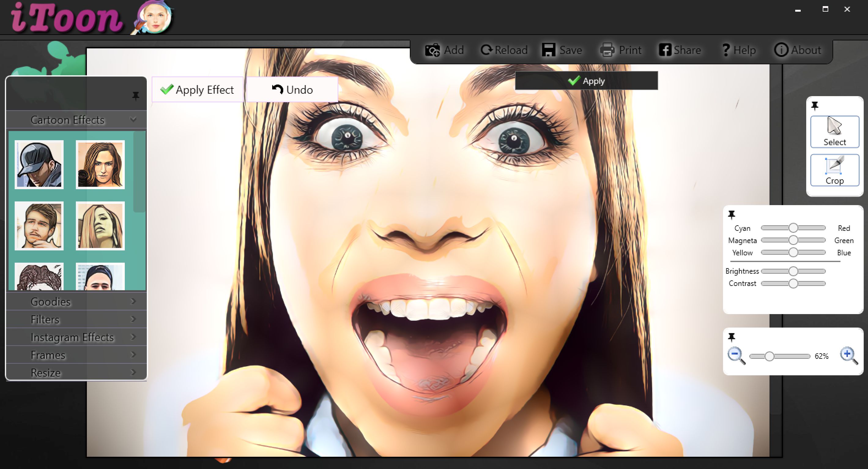Adjust the Magneta-Green slider
868x469 pixels.
point(793,240)
